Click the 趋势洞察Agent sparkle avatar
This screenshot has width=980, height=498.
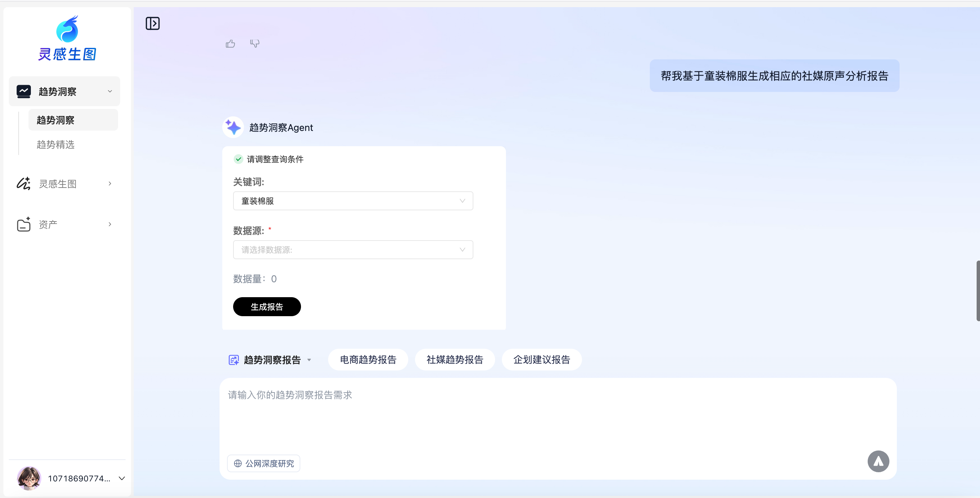point(233,127)
